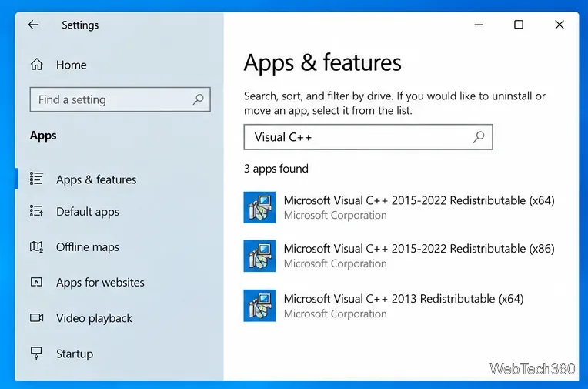This screenshot has width=588, height=389.
Task: Click icon of 2013 Redistributable (x64)
Action: (259, 306)
